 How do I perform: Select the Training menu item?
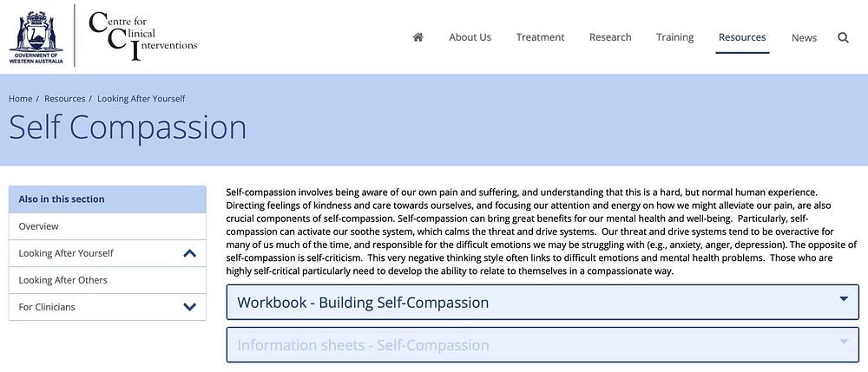tap(674, 37)
